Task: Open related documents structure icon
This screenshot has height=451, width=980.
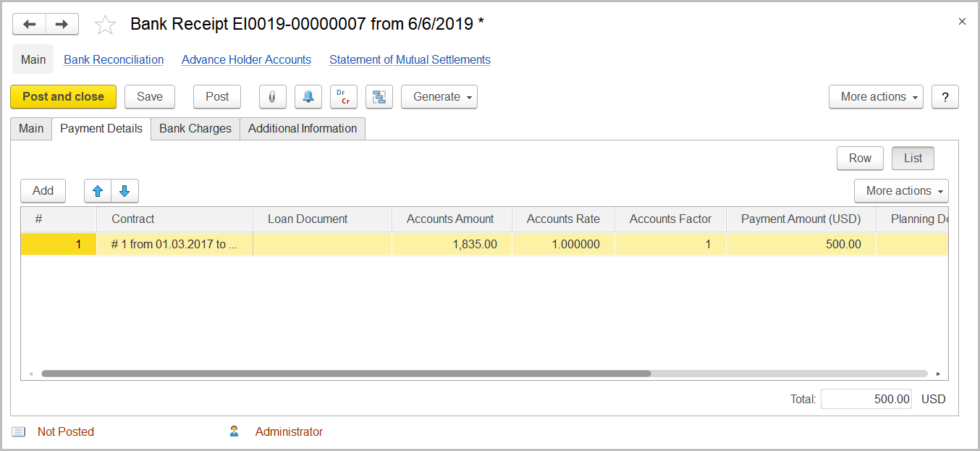Action: (x=379, y=97)
